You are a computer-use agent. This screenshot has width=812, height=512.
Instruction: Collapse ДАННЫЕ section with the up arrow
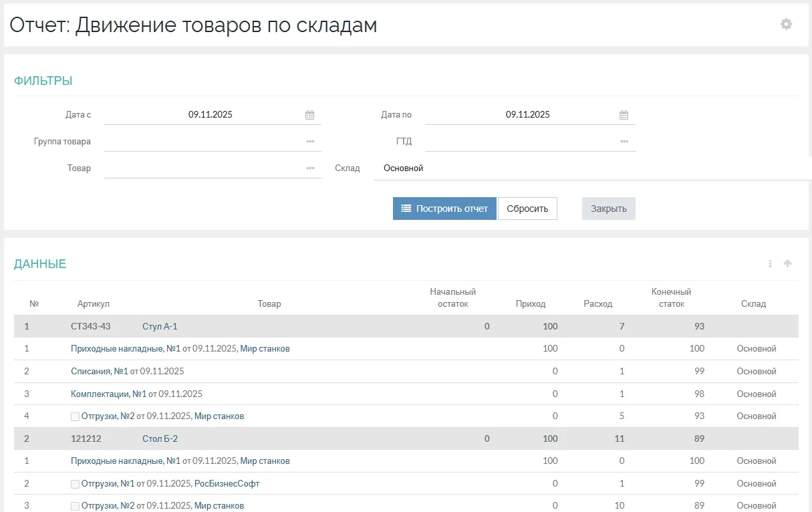tap(787, 264)
